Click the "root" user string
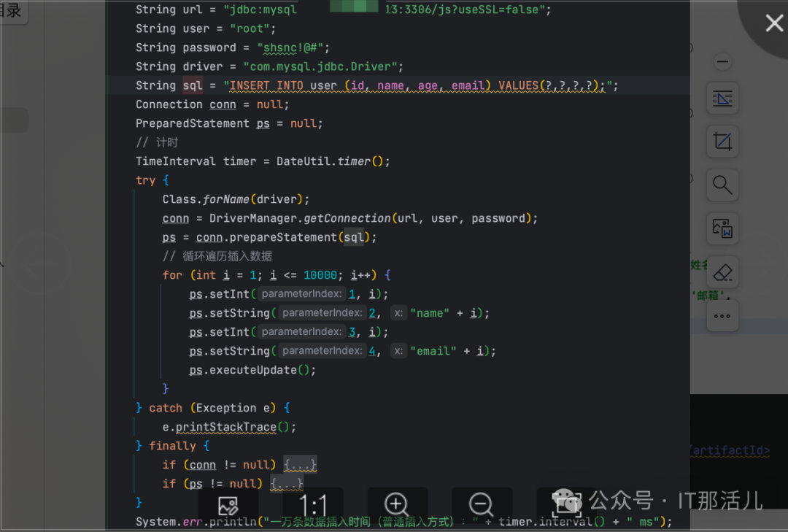This screenshot has width=788, height=532. [250, 28]
